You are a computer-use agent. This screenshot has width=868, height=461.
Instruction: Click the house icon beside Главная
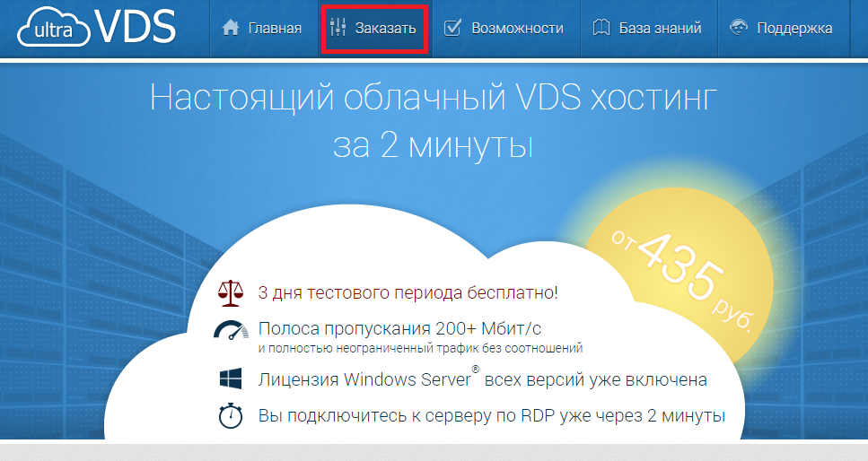tap(231, 28)
